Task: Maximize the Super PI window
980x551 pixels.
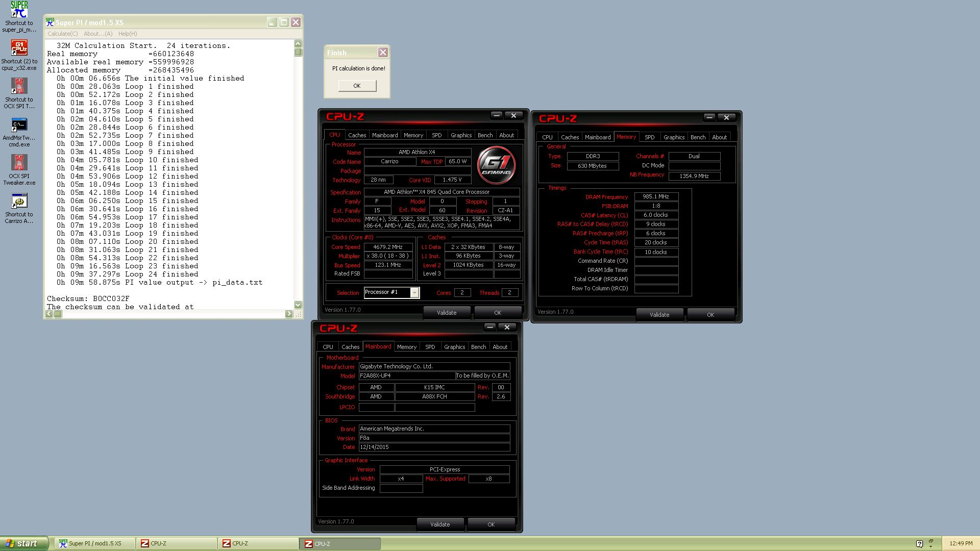Action: (284, 22)
